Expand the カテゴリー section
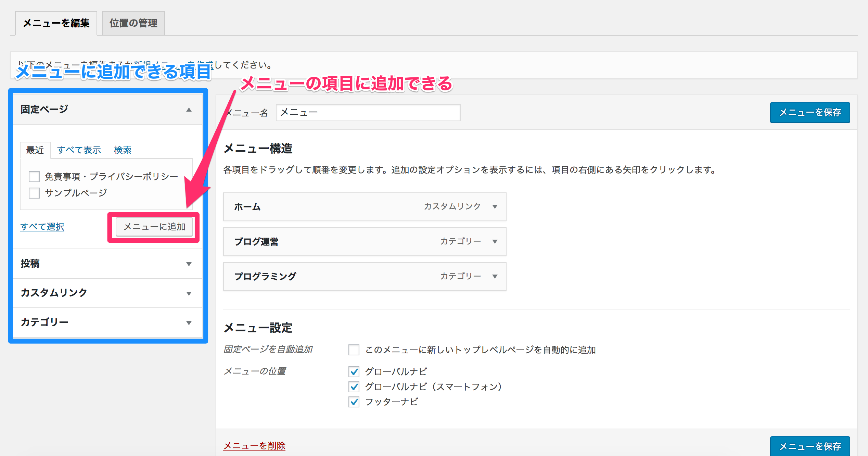868x456 pixels. (189, 323)
